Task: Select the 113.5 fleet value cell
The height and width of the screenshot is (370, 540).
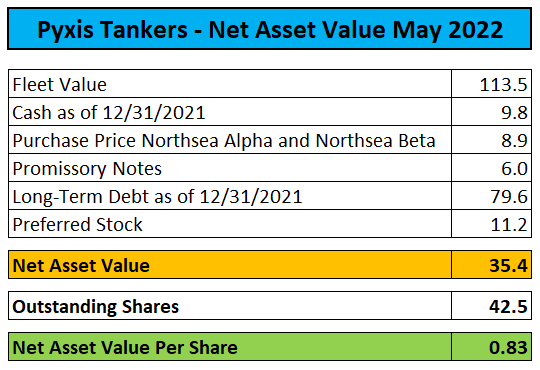Action: tap(491, 84)
